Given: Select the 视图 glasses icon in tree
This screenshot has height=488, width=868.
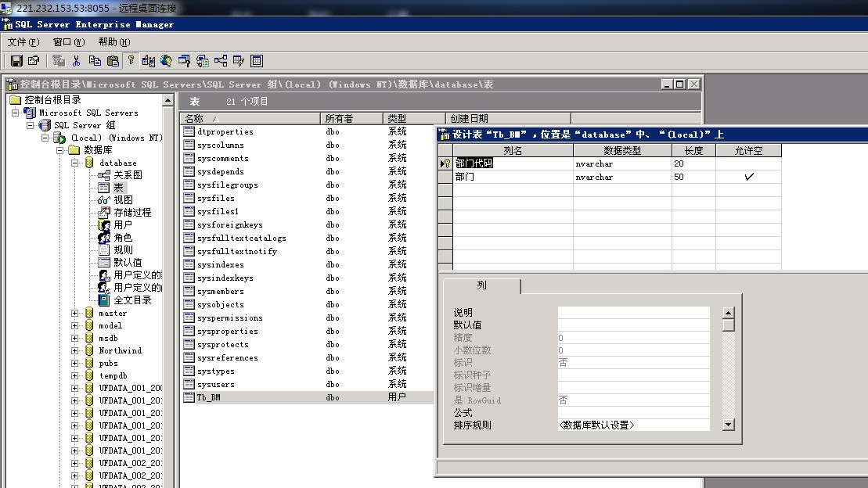Looking at the screenshot, I should pyautogui.click(x=104, y=199).
